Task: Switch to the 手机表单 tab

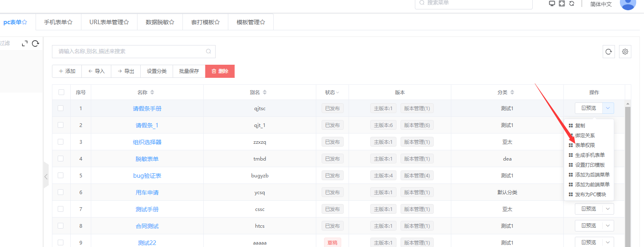Action: [x=58, y=22]
